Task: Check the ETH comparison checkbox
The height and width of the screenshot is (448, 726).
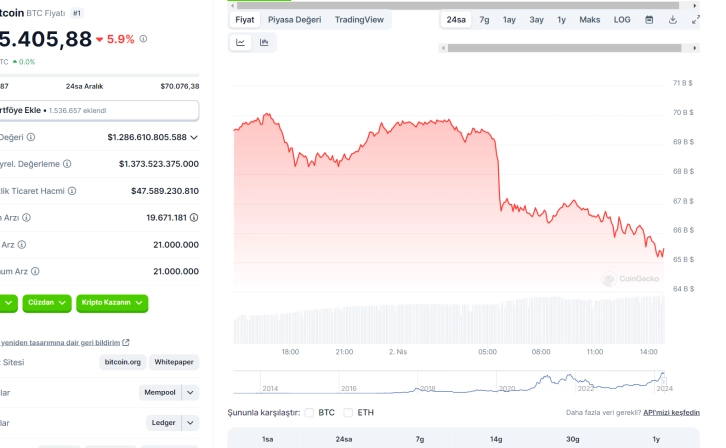Action: point(348,412)
